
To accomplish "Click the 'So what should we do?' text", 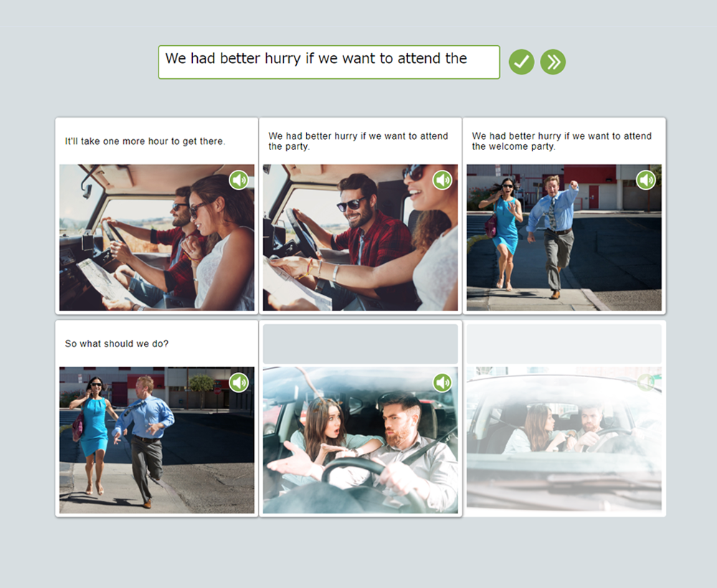I will [117, 343].
